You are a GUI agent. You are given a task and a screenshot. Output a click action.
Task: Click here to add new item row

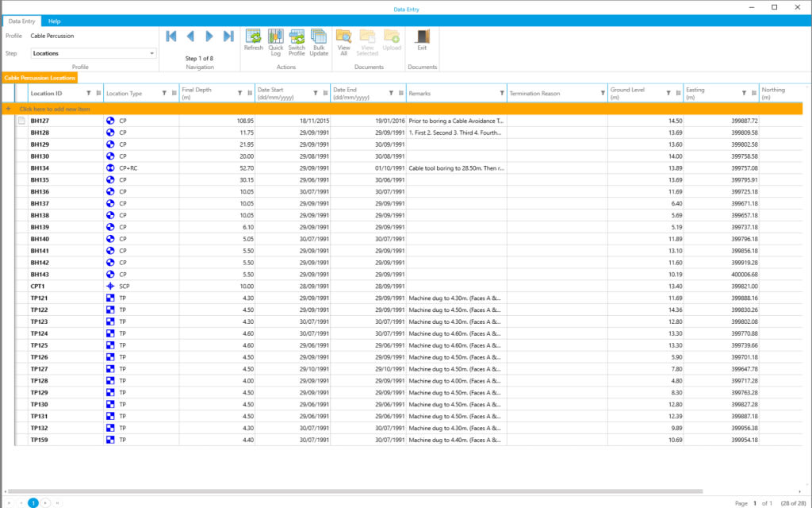point(56,108)
